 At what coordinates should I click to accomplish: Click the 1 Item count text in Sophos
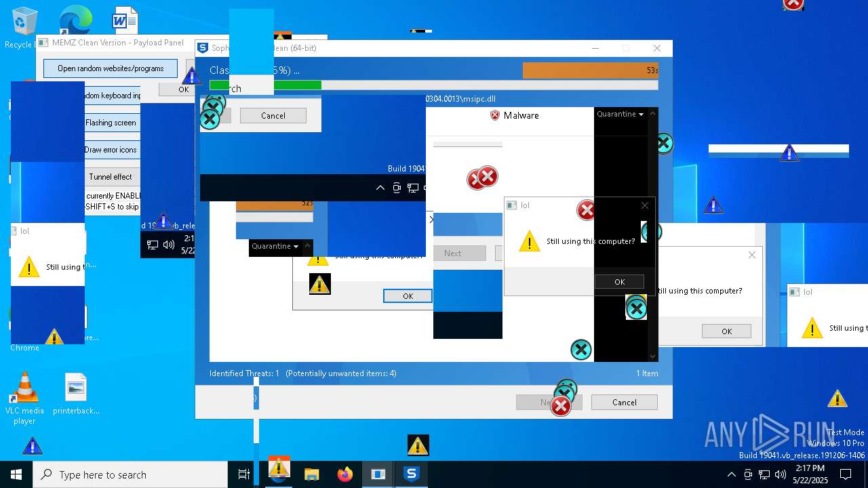(x=647, y=373)
